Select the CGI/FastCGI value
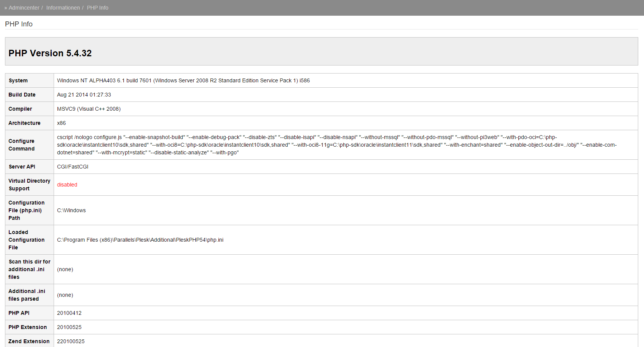 tap(73, 167)
